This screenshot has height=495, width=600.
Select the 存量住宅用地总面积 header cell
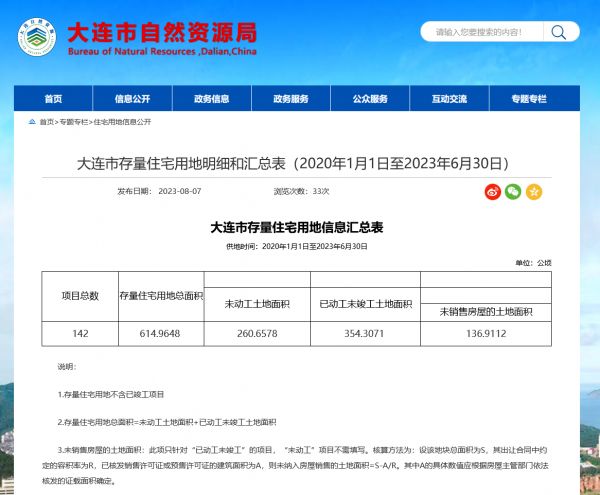161,296
